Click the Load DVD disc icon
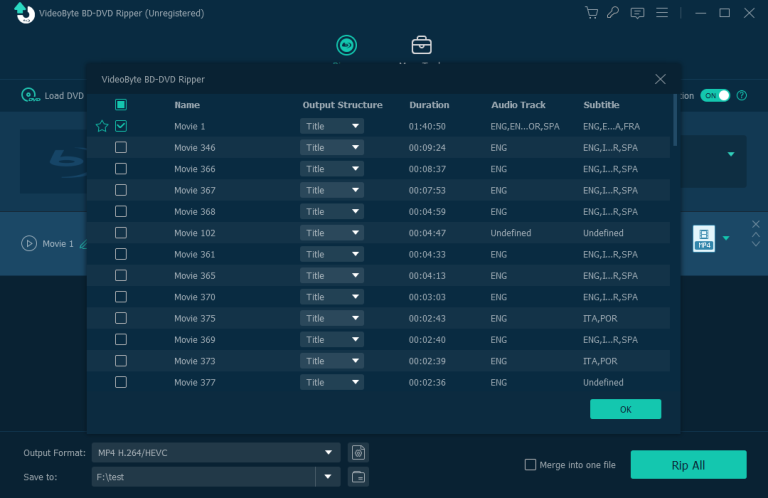768x498 pixels. tap(30, 95)
